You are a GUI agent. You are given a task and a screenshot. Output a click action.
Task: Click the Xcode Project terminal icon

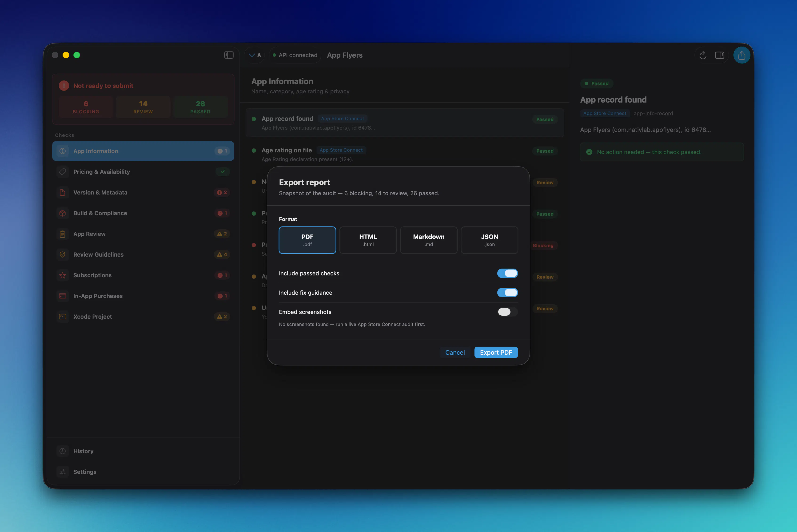point(62,317)
